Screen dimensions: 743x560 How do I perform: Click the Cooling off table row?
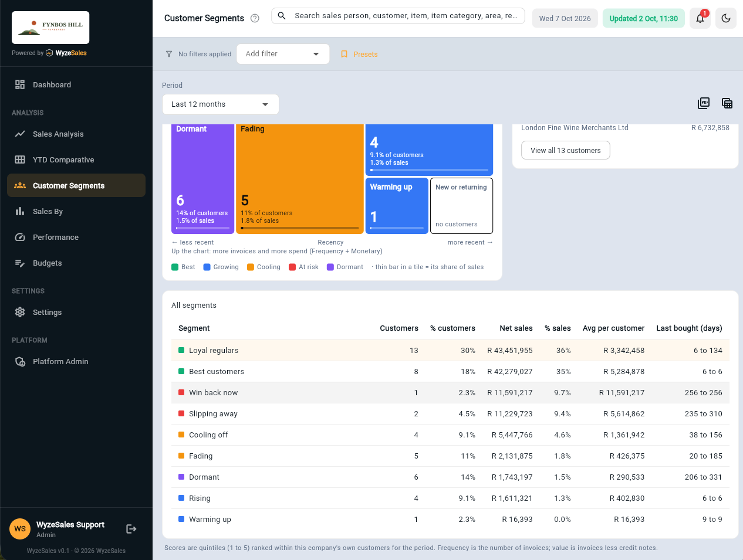450,435
